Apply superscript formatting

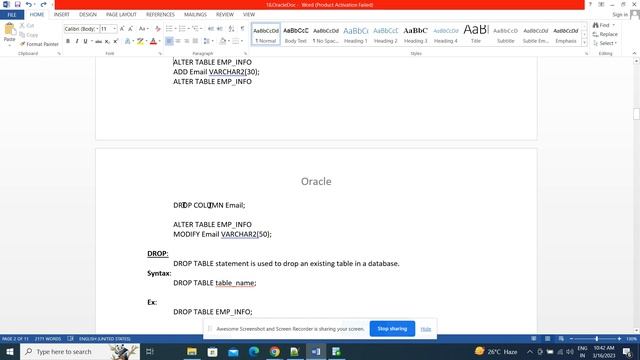116,41
